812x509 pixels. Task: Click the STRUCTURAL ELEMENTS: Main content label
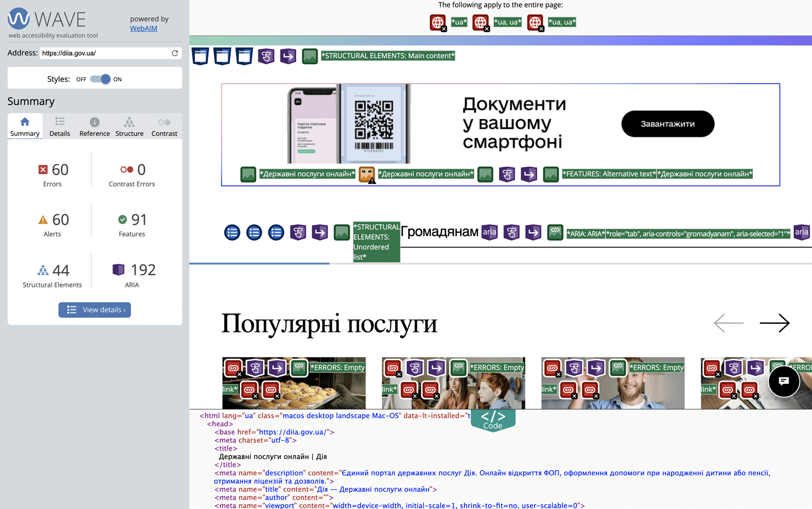point(388,56)
